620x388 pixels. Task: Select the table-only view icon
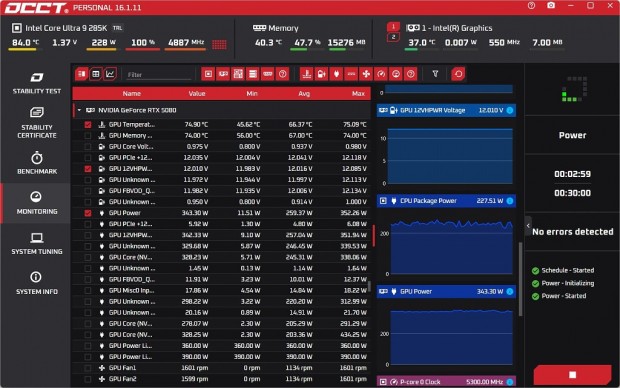coord(96,74)
